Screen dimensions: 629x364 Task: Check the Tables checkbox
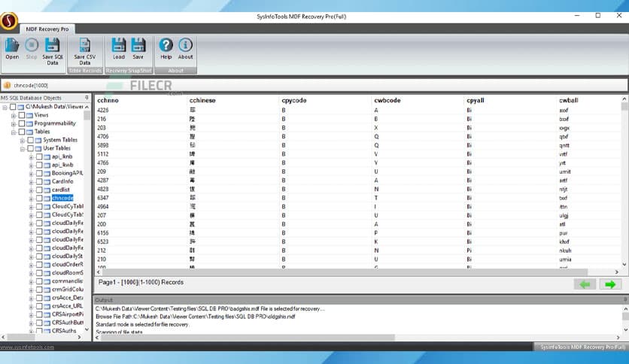[x=22, y=132]
